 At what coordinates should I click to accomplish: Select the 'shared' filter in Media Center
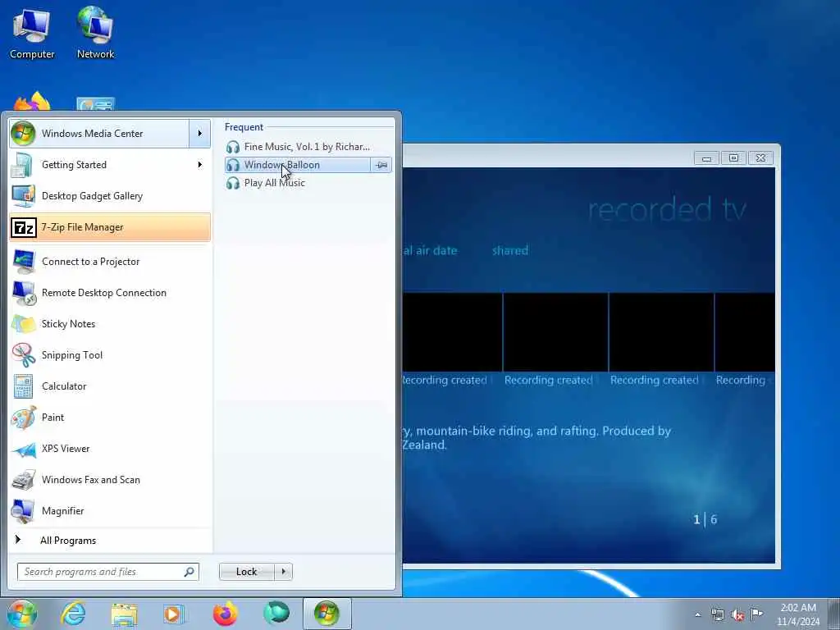(510, 250)
